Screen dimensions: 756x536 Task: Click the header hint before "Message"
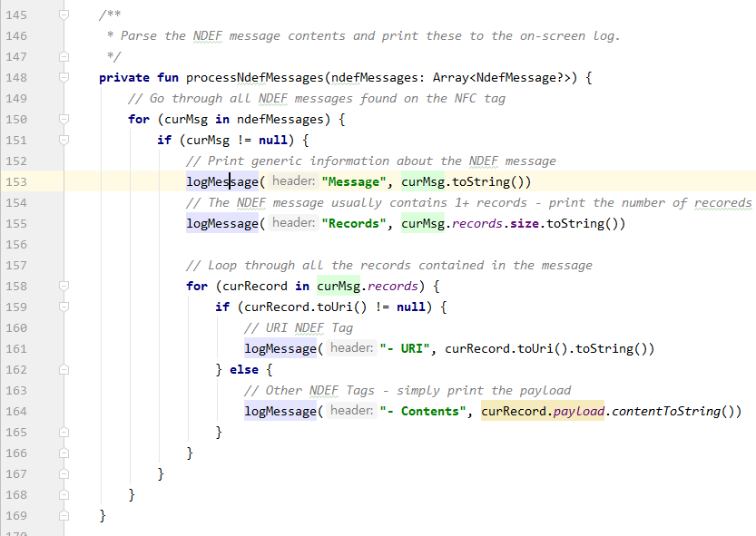click(x=292, y=182)
